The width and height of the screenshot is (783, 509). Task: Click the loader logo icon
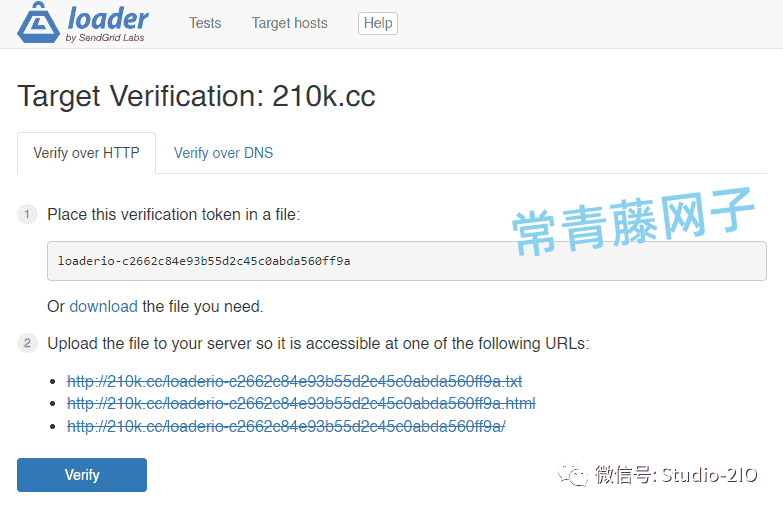tap(38, 22)
